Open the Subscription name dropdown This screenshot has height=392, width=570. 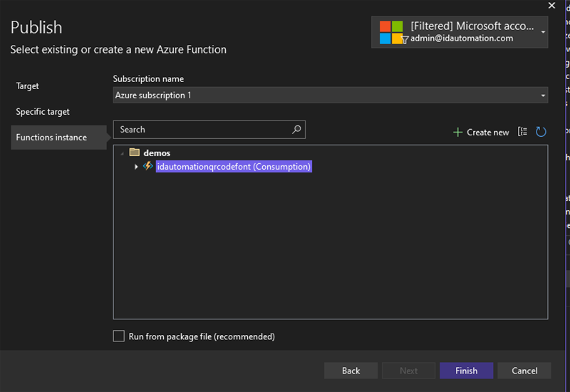pyautogui.click(x=543, y=96)
